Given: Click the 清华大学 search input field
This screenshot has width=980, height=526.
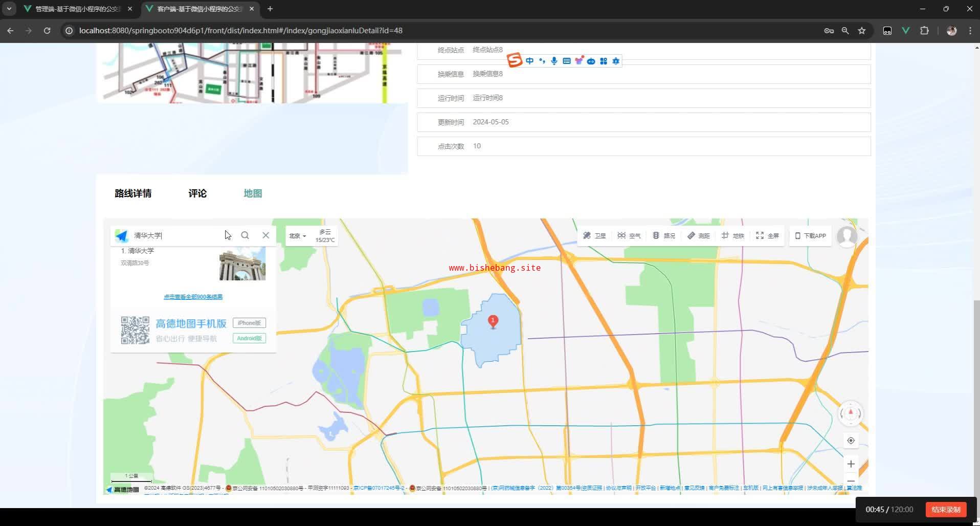Looking at the screenshot, I should coord(174,235).
